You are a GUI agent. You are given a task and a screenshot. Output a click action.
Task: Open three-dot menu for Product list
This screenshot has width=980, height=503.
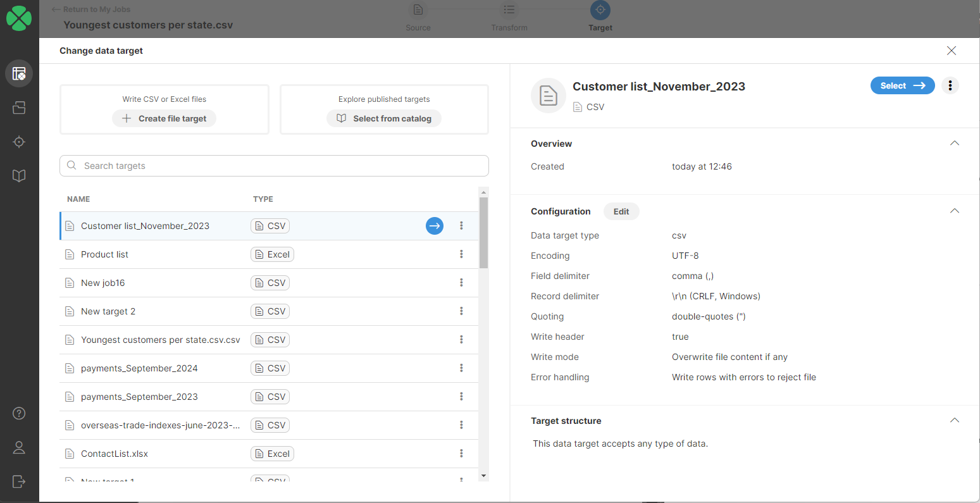(461, 254)
